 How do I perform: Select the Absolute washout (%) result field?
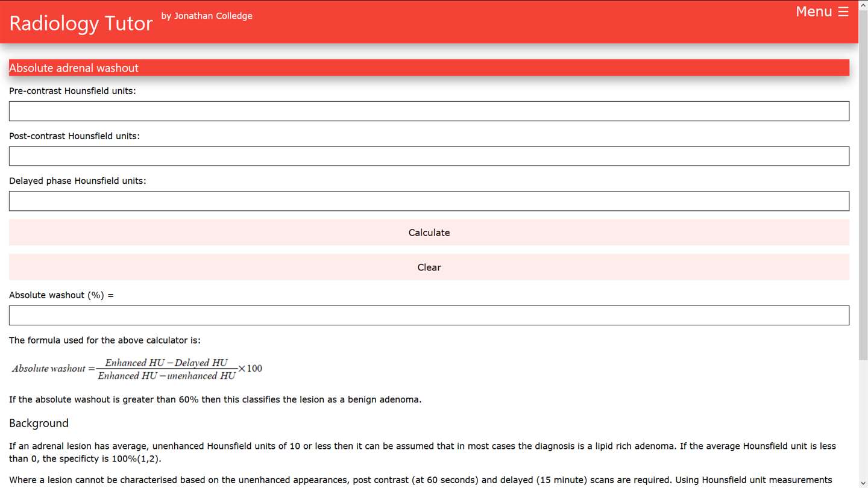point(429,315)
